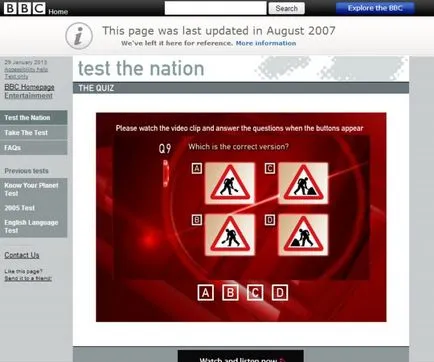Go to BBC Homepage link
This screenshot has height=362, width=434.
tap(29, 87)
